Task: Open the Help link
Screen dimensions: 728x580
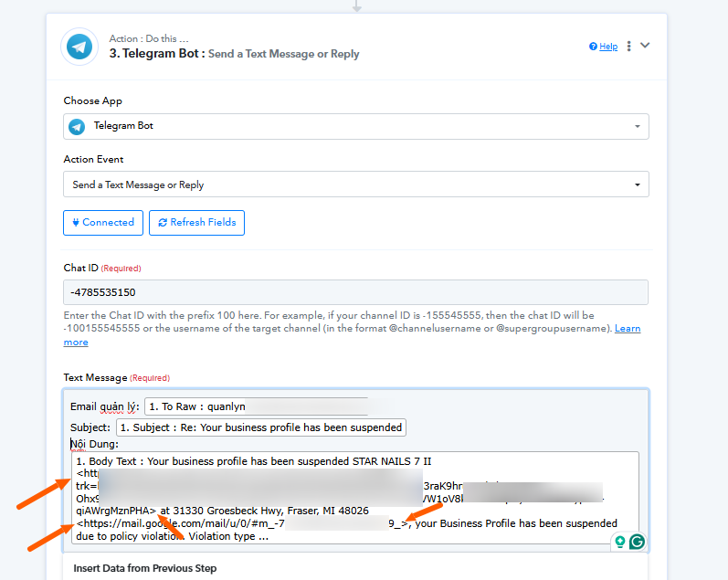Action: (608, 47)
